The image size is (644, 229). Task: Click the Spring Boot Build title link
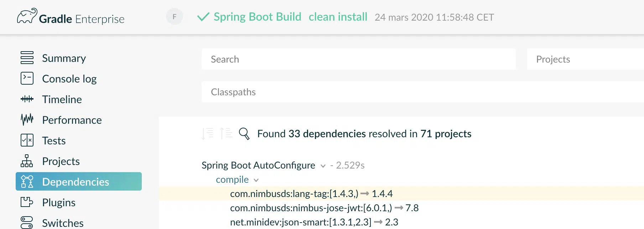[258, 17]
